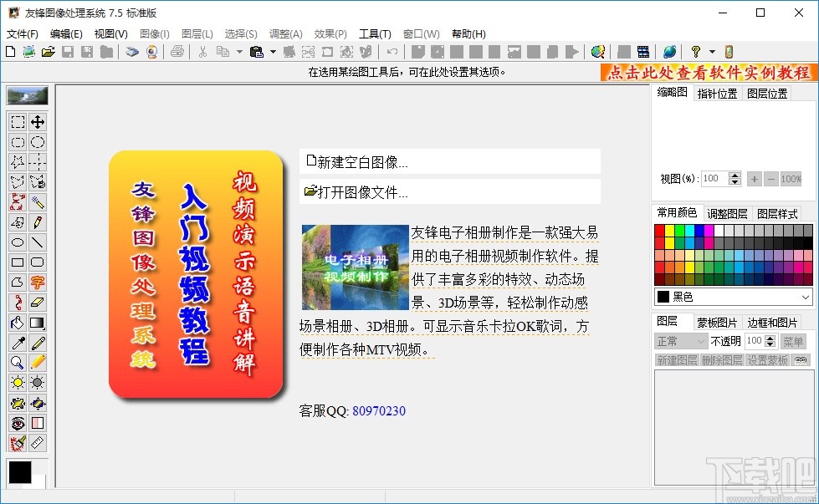Select the rounded rectangle shape tool
Screen dimensions: 819x504
(38, 262)
